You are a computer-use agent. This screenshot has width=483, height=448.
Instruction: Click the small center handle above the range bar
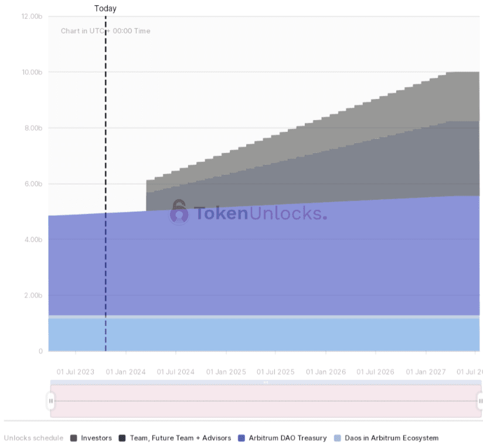click(x=265, y=382)
